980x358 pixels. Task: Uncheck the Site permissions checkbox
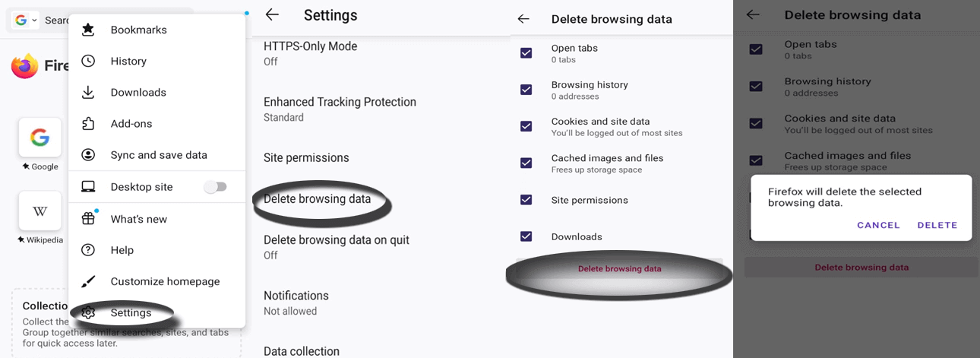point(526,200)
